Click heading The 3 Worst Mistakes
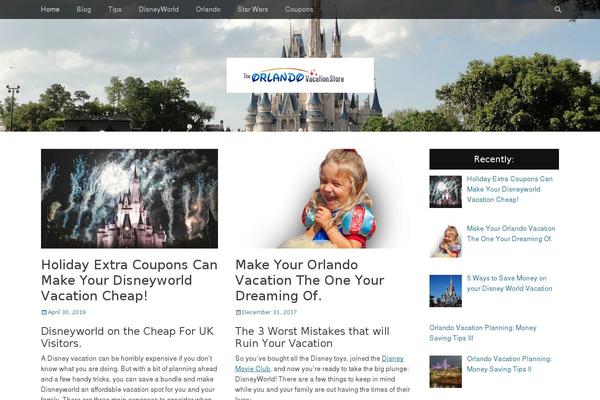This screenshot has height=400, width=600. (x=312, y=337)
